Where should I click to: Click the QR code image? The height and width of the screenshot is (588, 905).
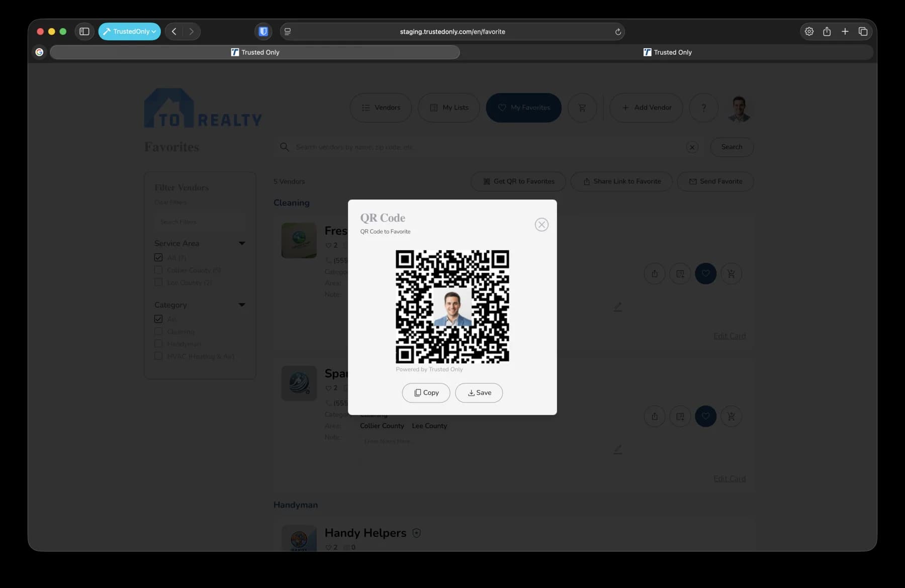pyautogui.click(x=452, y=307)
